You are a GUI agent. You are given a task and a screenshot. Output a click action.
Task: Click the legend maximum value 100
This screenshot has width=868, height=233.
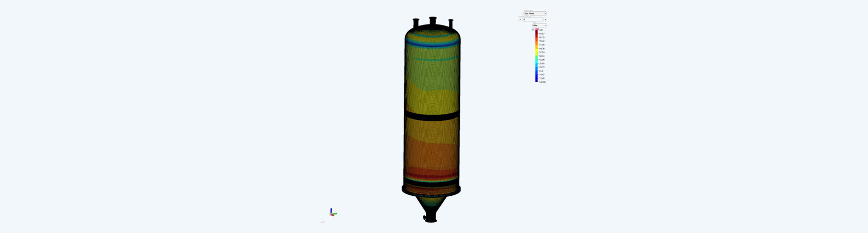pos(541,30)
